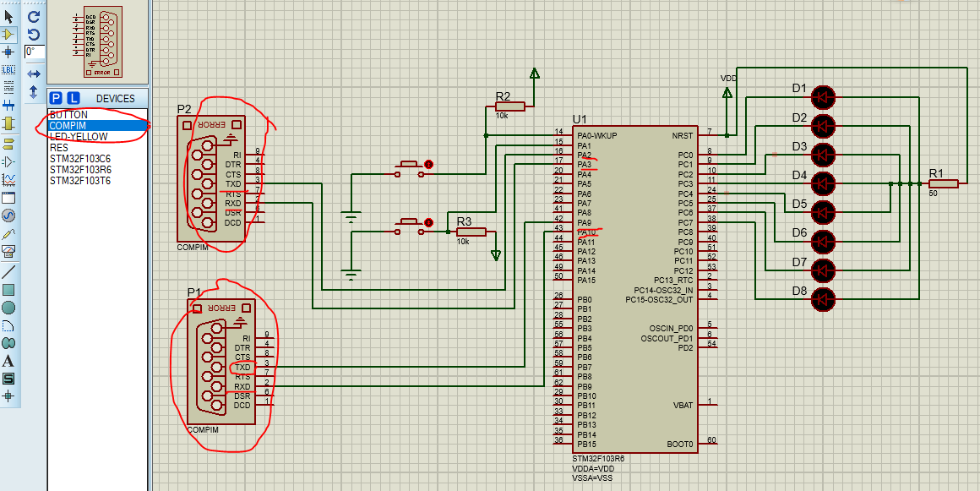Select the 2D Graphics Arc tool
This screenshot has height=491, width=980.
[8, 326]
